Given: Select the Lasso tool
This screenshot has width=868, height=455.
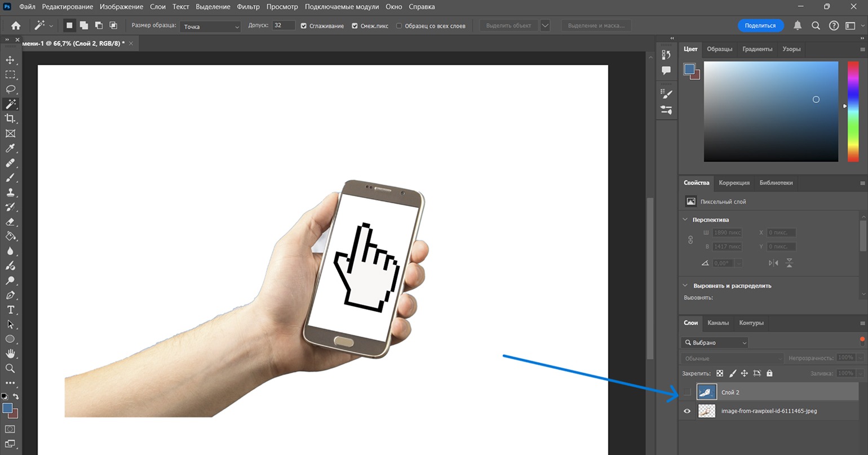Looking at the screenshot, I should coord(10,89).
